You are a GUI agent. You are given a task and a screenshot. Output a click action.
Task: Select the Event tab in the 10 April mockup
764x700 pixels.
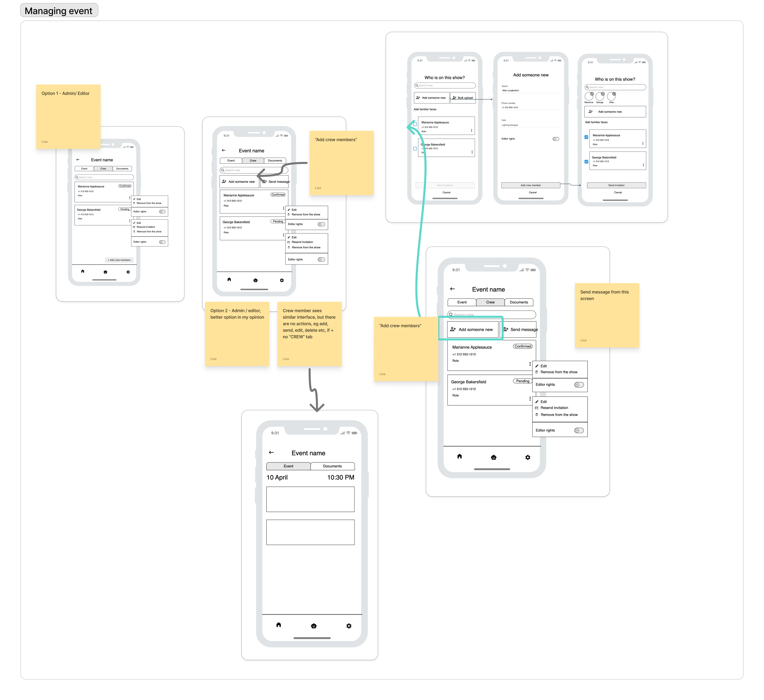pyautogui.click(x=289, y=466)
